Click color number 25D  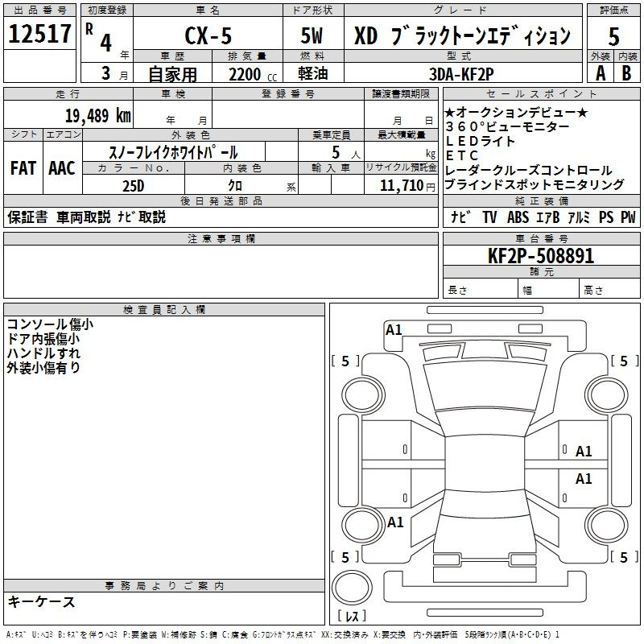click(x=134, y=186)
